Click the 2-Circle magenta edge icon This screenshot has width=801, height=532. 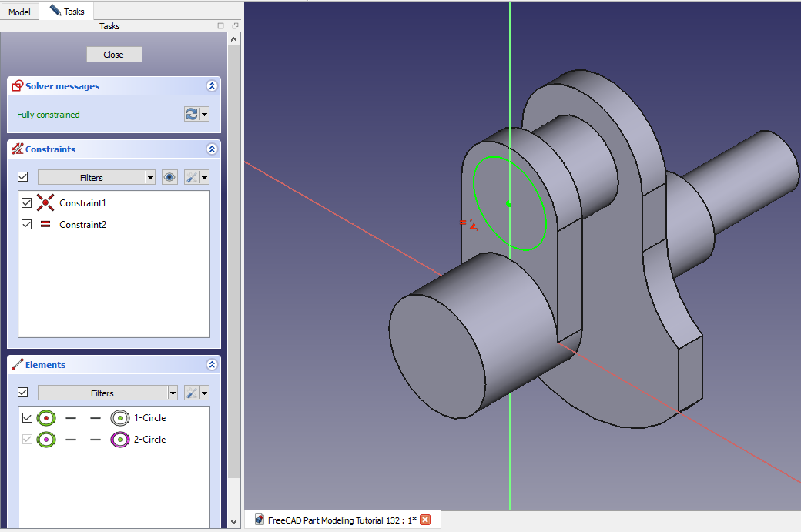pyautogui.click(x=119, y=440)
